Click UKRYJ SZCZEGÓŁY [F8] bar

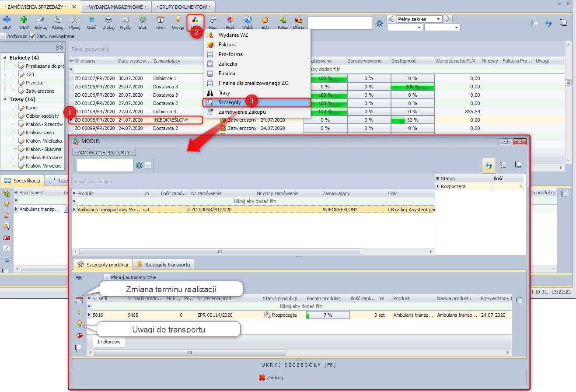[x=299, y=365]
